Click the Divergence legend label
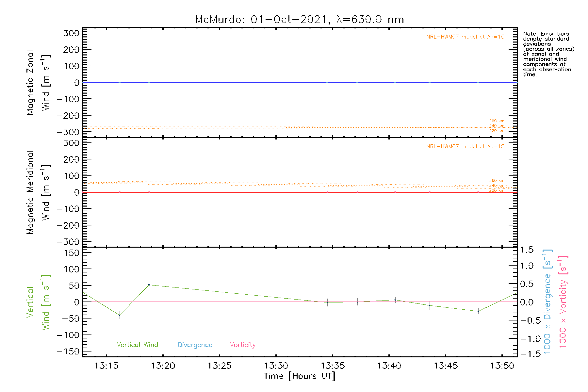 pyautogui.click(x=195, y=345)
